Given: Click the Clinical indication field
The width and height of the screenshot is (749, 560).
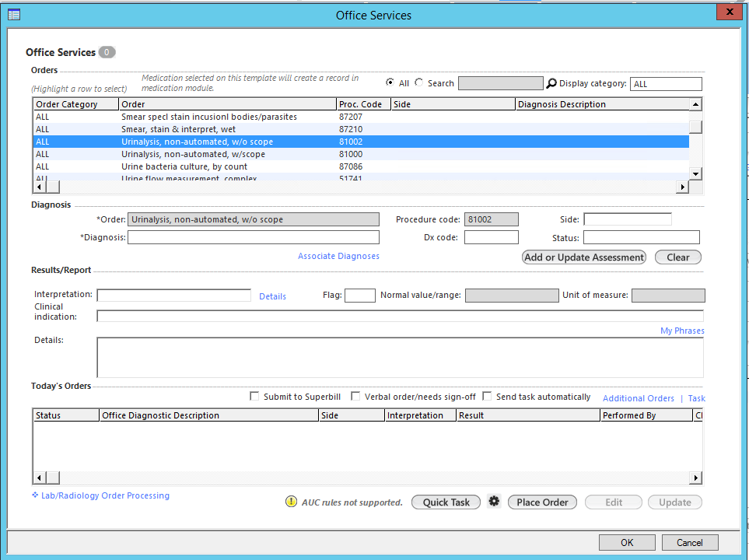Looking at the screenshot, I should click(400, 316).
